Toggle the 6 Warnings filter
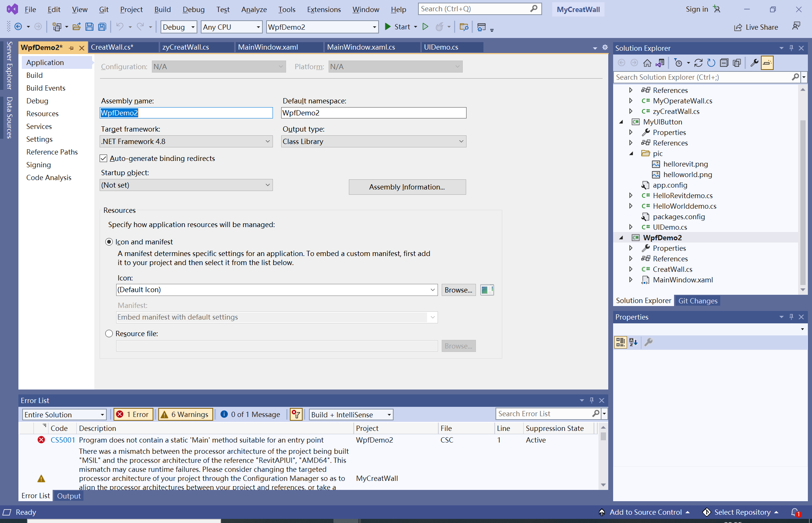The image size is (812, 523). (186, 414)
